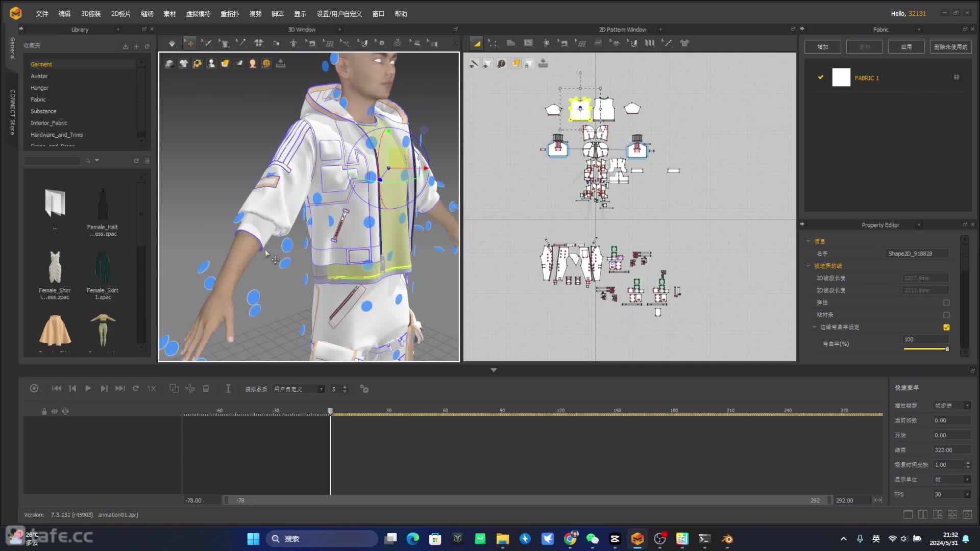Image resolution: width=980 pixels, height=551 pixels.
Task: Adjust the 弯曲率 yellow slider
Action: 925,349
